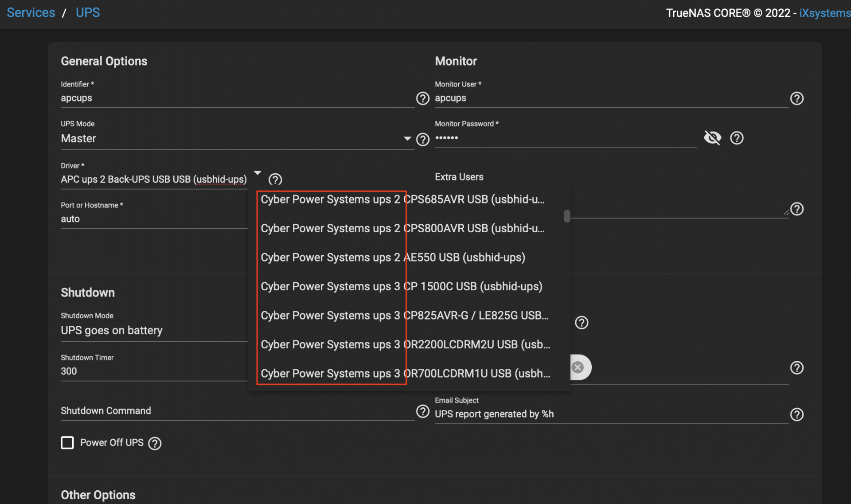The height and width of the screenshot is (504, 851).
Task: Open UPS breadcrumb link
Action: pos(88,12)
